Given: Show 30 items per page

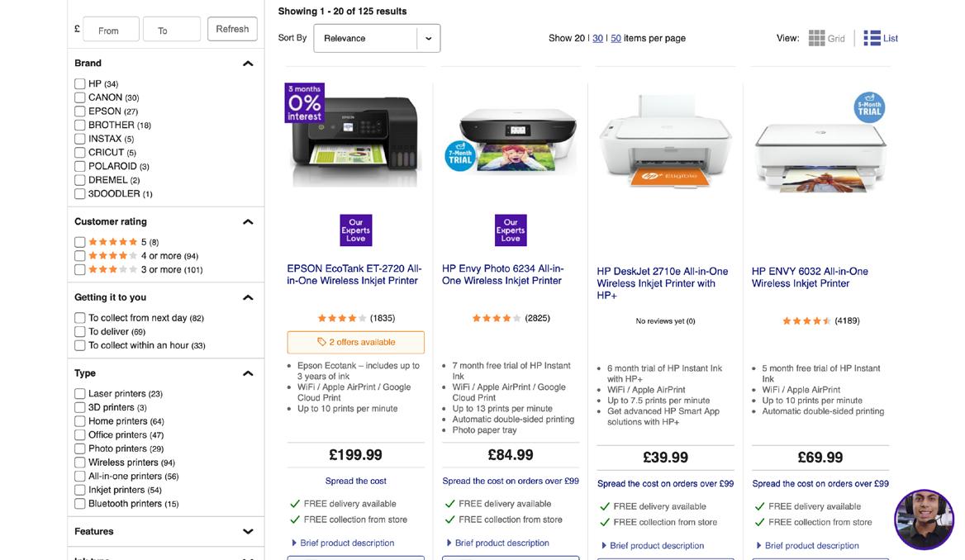Looking at the screenshot, I should [x=597, y=38].
